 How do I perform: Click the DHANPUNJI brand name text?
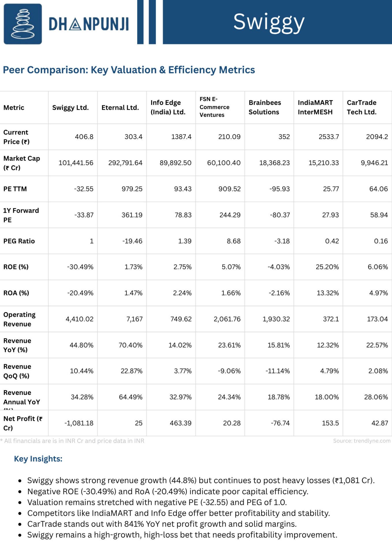(x=89, y=24)
